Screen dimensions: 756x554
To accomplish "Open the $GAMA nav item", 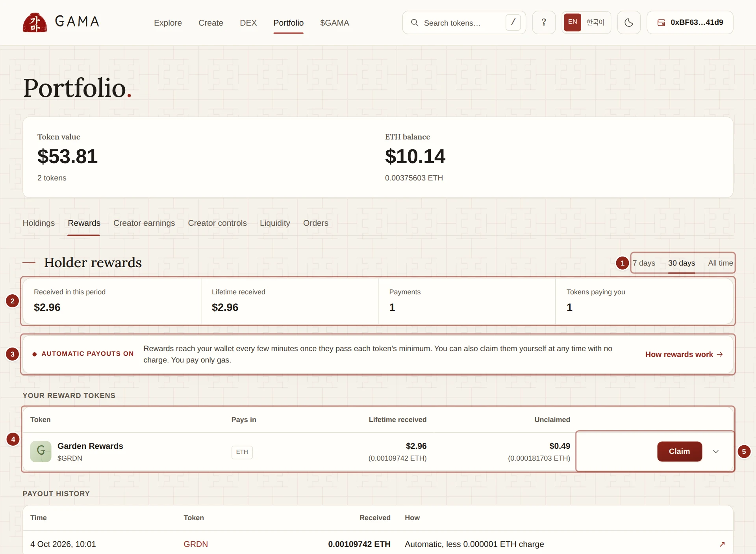I will tap(335, 23).
